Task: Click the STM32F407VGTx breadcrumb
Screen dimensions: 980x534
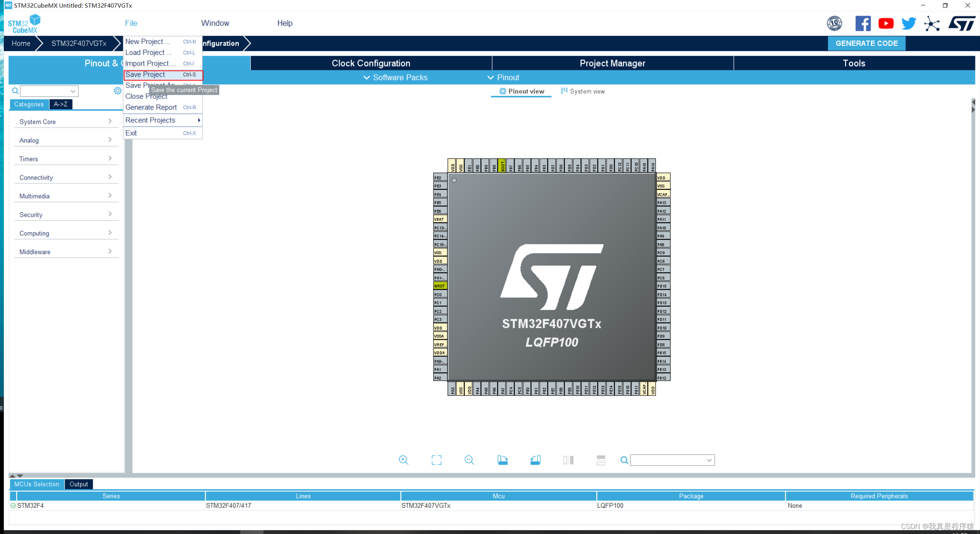Action: (x=79, y=43)
